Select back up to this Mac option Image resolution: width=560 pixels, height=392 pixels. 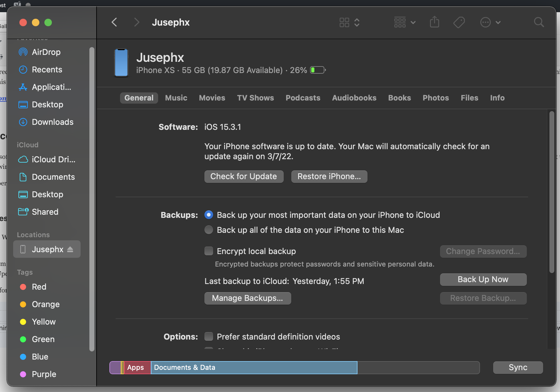tap(209, 230)
